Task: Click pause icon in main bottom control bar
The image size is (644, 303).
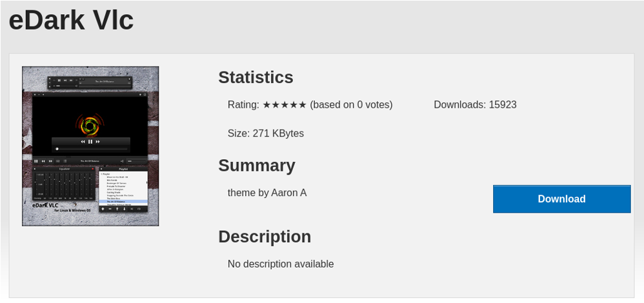Action: click(x=36, y=161)
